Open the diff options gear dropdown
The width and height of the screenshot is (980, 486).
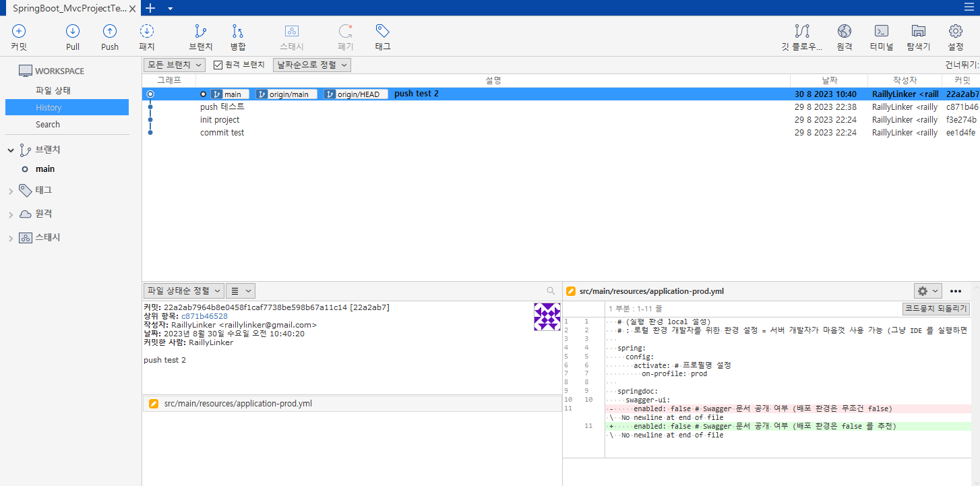(x=927, y=291)
